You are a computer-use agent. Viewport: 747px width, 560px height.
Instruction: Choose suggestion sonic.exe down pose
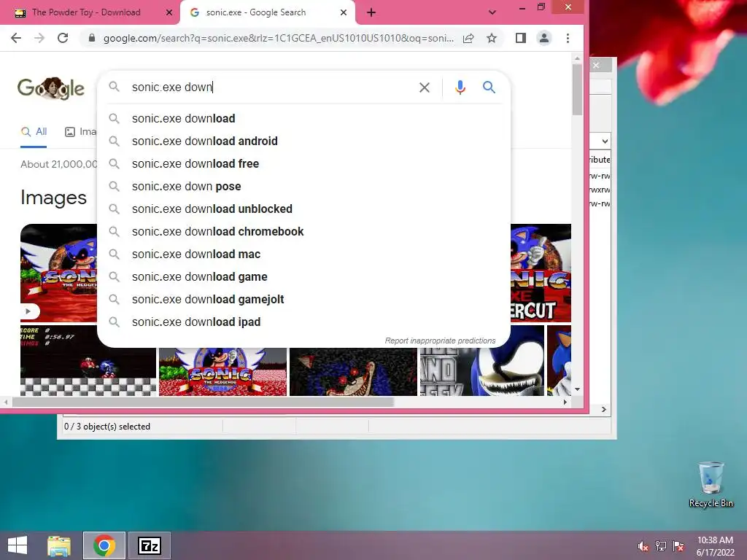(x=303, y=186)
